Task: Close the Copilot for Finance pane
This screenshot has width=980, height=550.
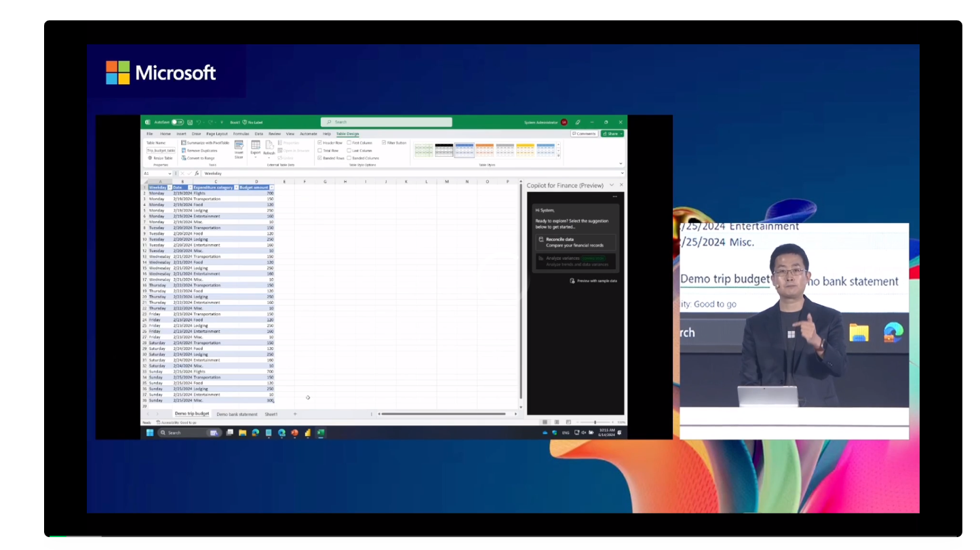Action: tap(621, 185)
